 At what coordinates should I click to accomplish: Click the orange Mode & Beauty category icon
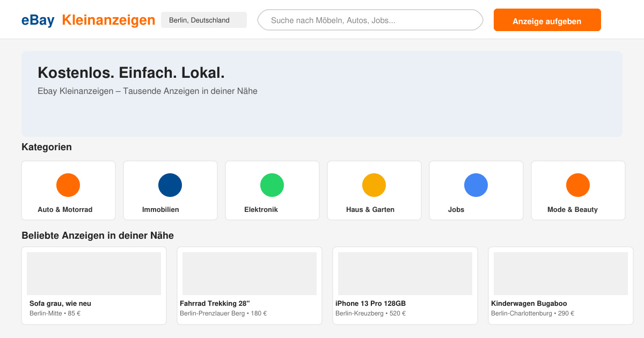[578, 185]
